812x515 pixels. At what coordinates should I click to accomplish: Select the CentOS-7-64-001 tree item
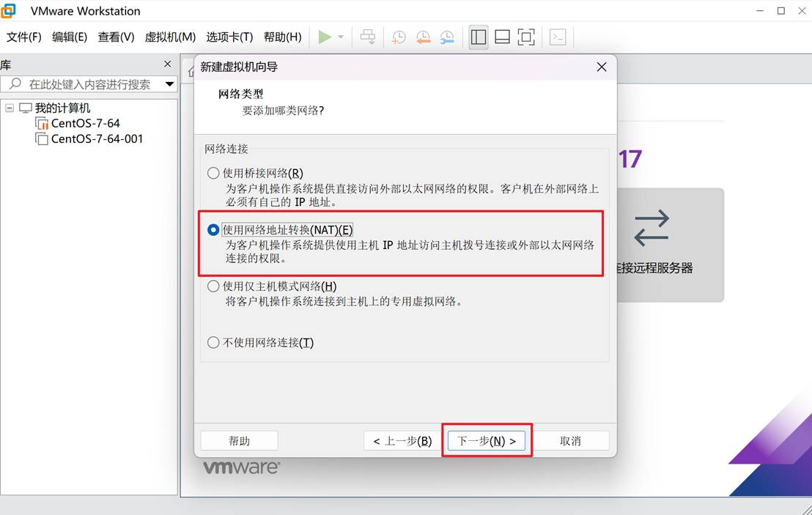pyautogui.click(x=97, y=138)
